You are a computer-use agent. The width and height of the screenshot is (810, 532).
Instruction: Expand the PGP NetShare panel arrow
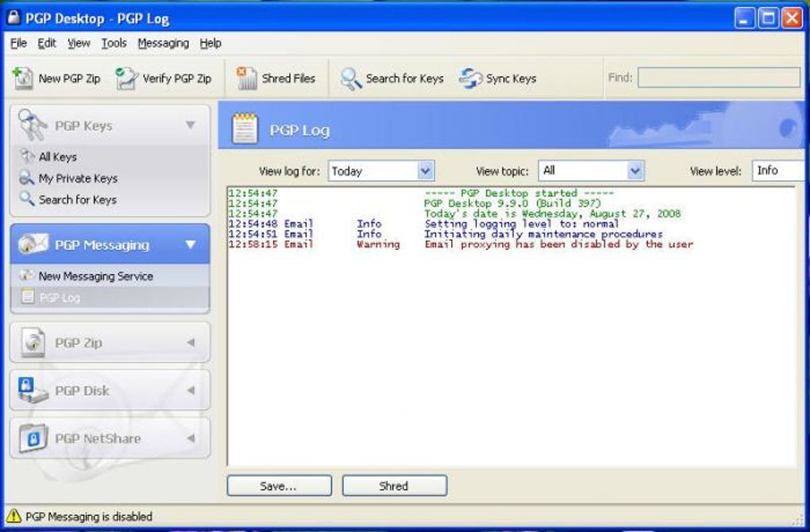pos(191,438)
